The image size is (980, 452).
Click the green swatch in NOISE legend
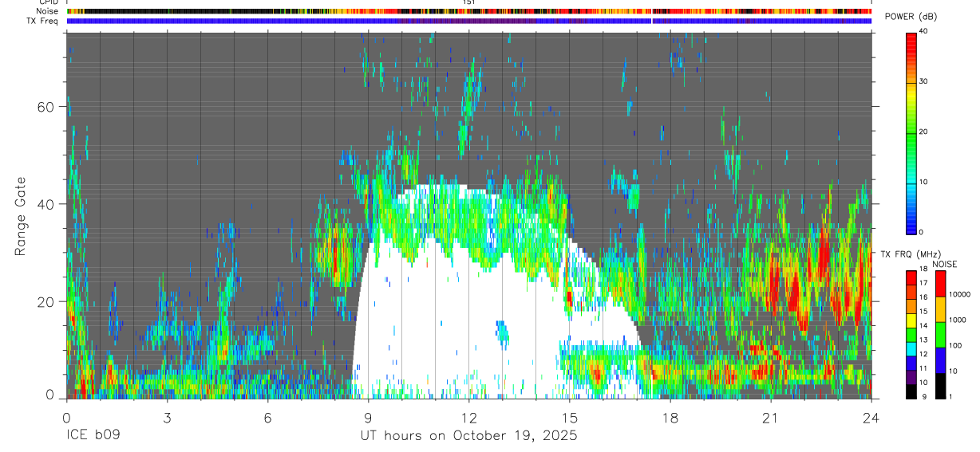940,335
